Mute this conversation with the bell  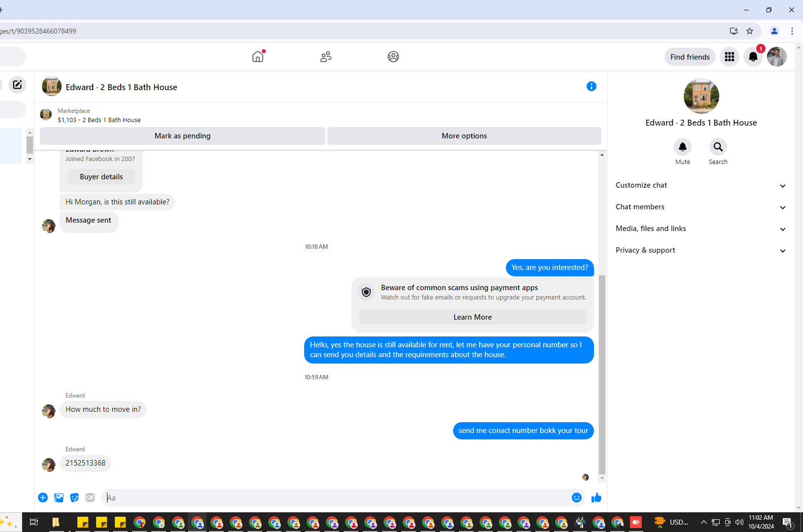pos(683,147)
